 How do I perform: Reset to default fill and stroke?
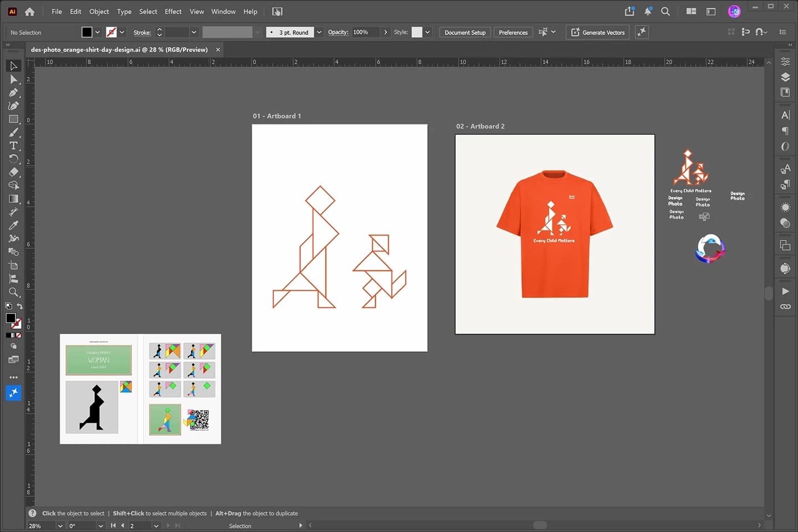tap(8, 306)
